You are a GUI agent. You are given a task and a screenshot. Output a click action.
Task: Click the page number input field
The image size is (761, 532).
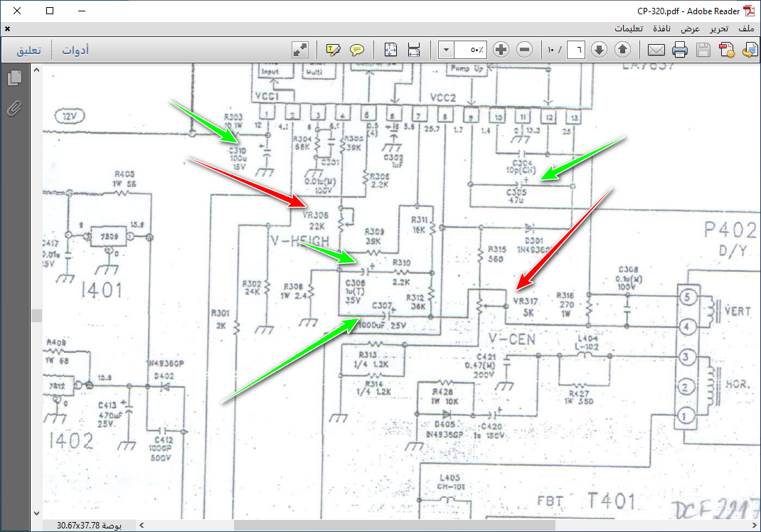pos(578,50)
